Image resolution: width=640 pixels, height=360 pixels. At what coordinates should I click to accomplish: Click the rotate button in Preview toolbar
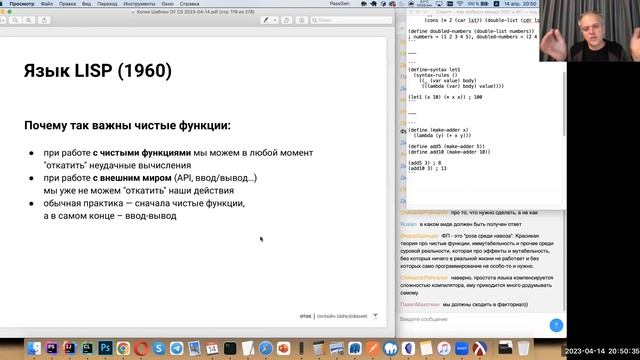(287, 20)
